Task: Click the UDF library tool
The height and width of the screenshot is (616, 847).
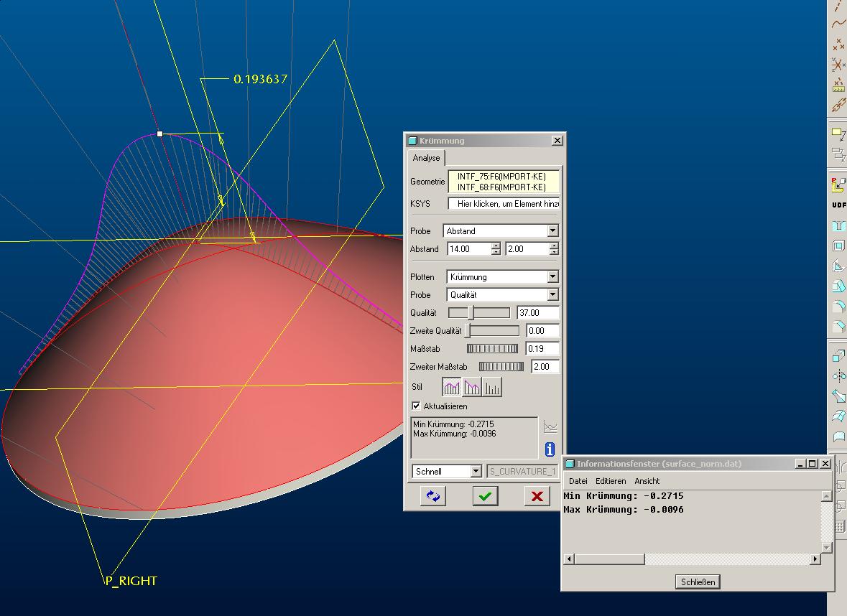Action: pos(838,205)
